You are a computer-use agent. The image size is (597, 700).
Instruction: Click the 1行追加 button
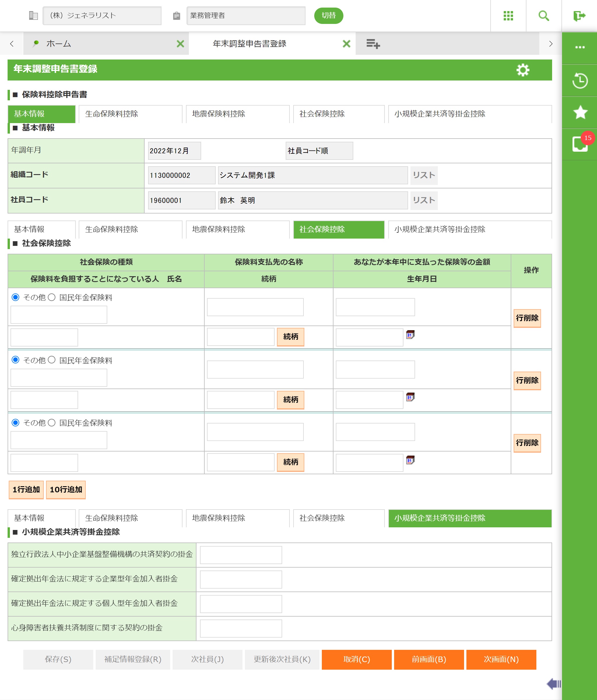tap(26, 489)
